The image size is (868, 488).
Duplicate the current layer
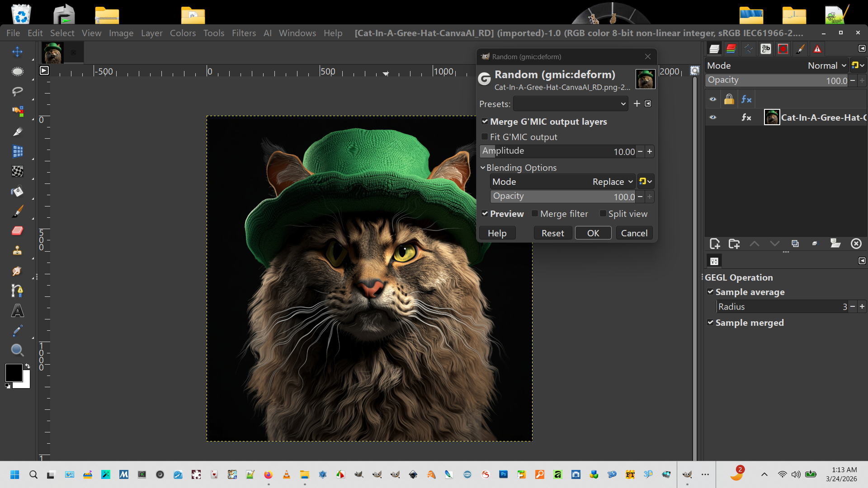coord(795,244)
